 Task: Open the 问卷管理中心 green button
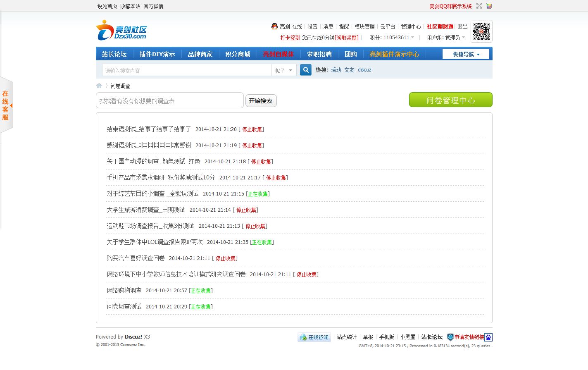tap(450, 100)
